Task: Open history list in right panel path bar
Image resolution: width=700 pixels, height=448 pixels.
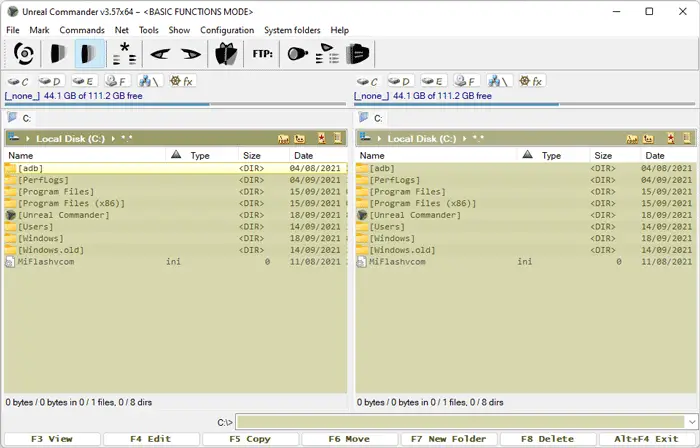Action: [687, 138]
